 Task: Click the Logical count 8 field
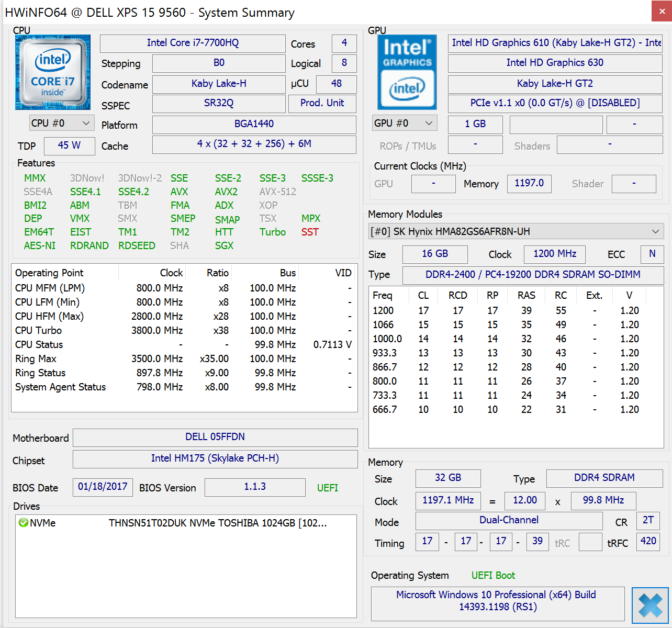point(344,63)
